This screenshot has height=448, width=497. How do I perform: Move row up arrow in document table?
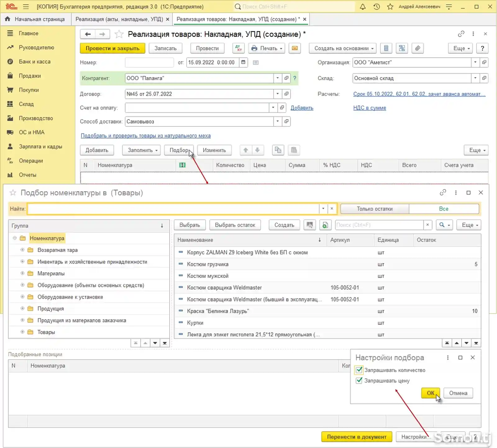[246, 150]
